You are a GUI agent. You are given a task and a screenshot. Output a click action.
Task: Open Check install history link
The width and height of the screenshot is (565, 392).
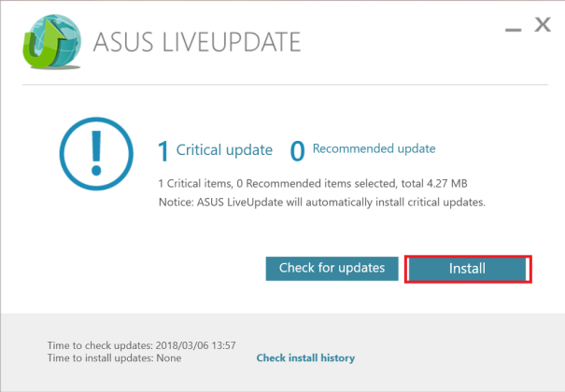pyautogui.click(x=305, y=357)
